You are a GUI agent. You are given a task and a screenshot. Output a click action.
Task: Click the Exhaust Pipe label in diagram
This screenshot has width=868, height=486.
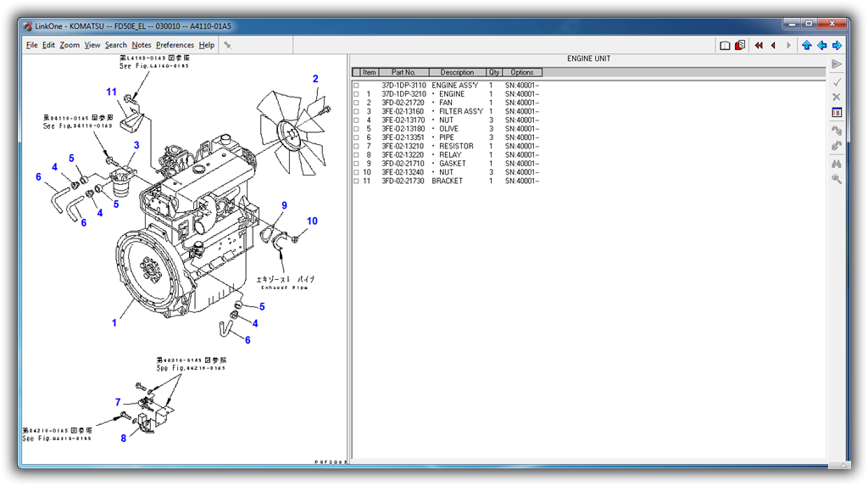click(x=285, y=288)
